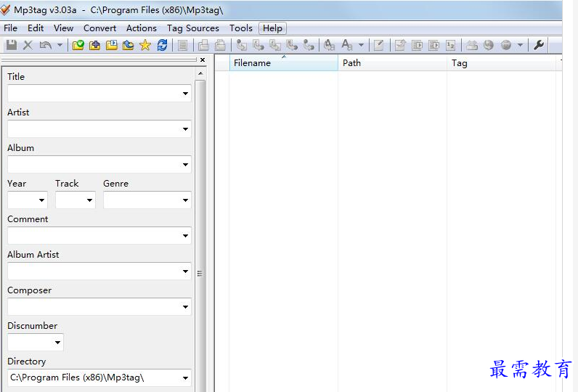Open the Convert menu
The width and height of the screenshot is (578, 392).
(99, 28)
